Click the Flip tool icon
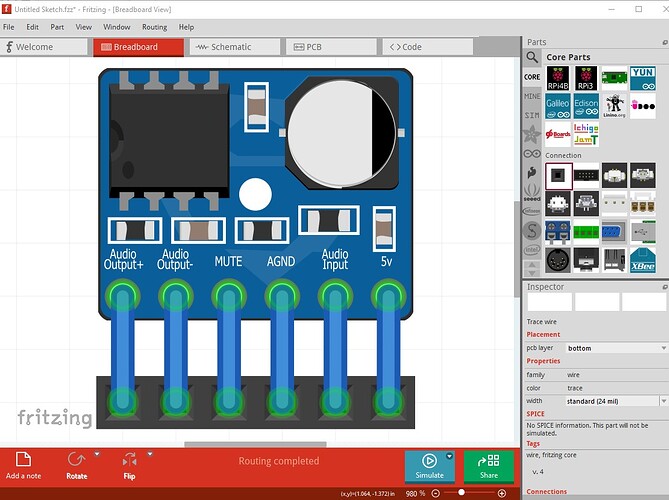The width and height of the screenshot is (669, 500). coord(129,461)
